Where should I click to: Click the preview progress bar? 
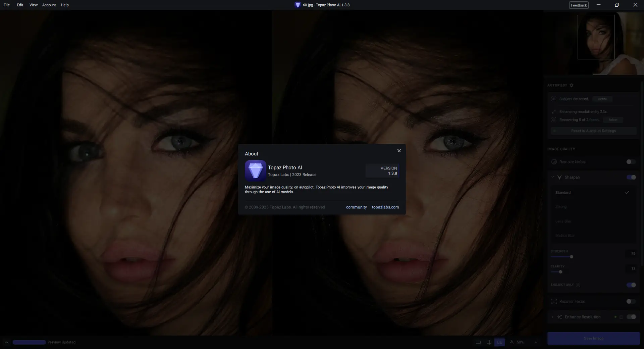[29, 342]
